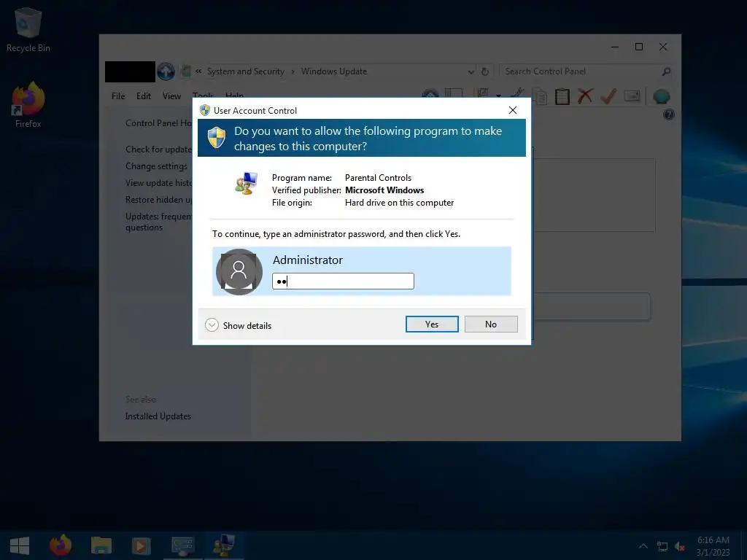This screenshot has width=747, height=560.
Task: Open the toolbar dropdown arrow next to view icon
Action: [498, 96]
